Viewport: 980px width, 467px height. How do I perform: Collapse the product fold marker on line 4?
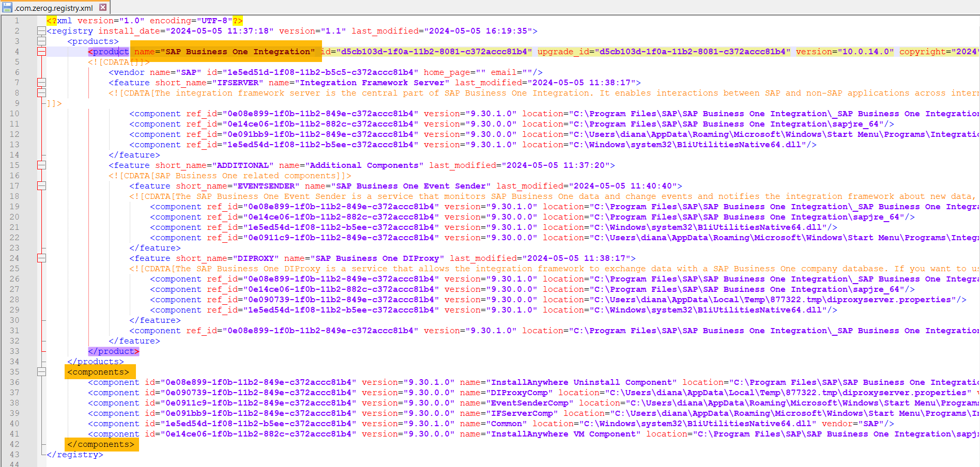pyautogui.click(x=41, y=52)
